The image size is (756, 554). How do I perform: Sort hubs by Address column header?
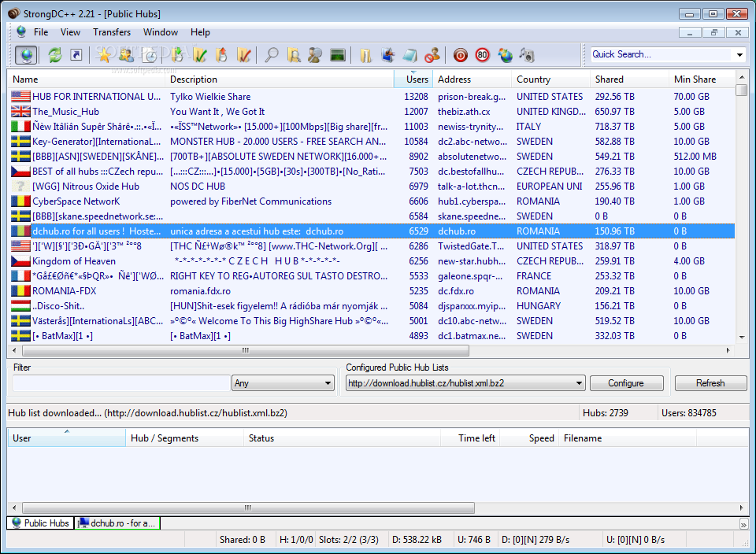(x=472, y=79)
